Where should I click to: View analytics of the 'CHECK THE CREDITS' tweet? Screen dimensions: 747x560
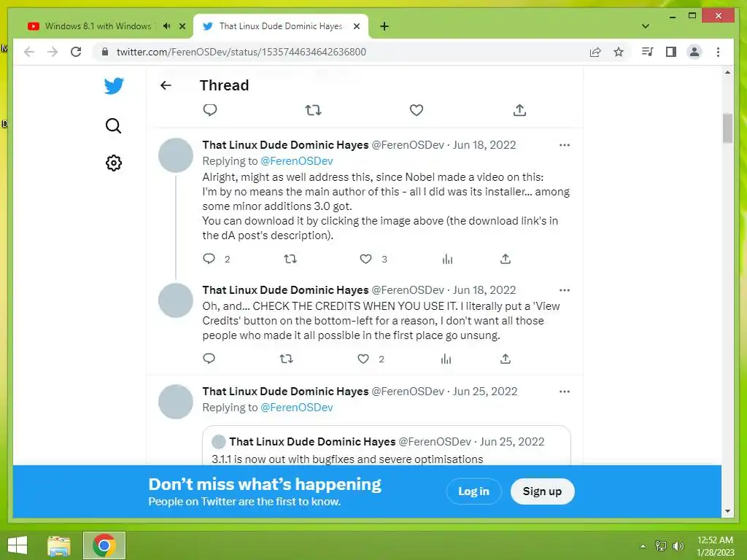(446, 359)
